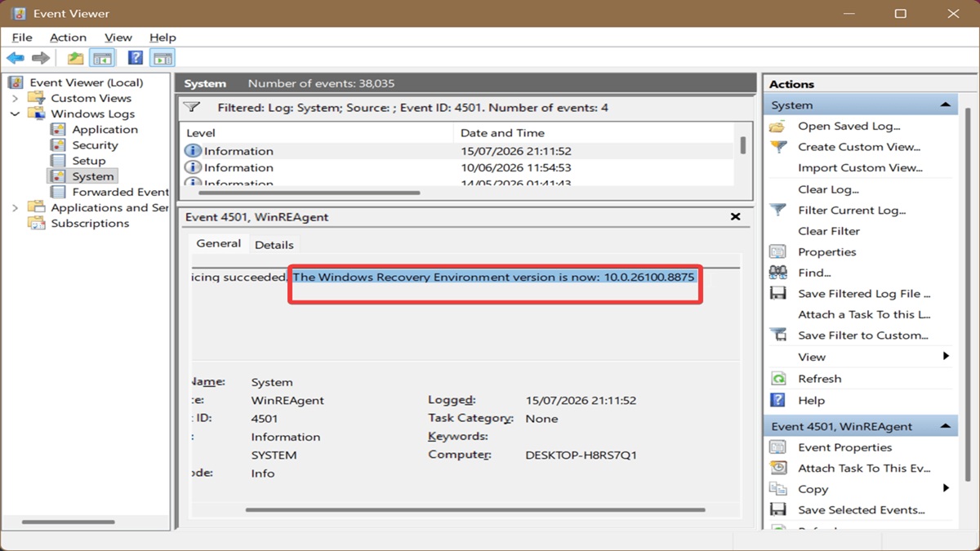Click the Properties icon in Actions pane

click(x=778, y=252)
